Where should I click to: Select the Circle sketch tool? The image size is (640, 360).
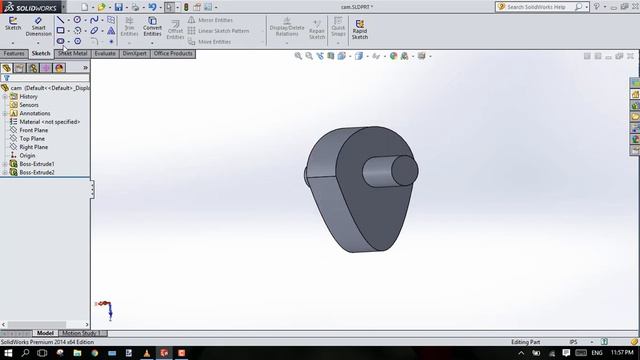[x=77, y=20]
